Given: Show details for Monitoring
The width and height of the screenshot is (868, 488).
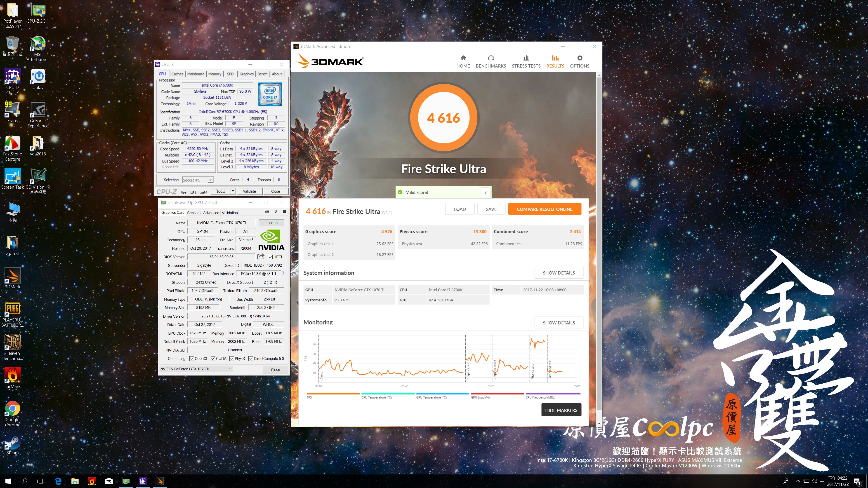Looking at the screenshot, I should point(559,323).
